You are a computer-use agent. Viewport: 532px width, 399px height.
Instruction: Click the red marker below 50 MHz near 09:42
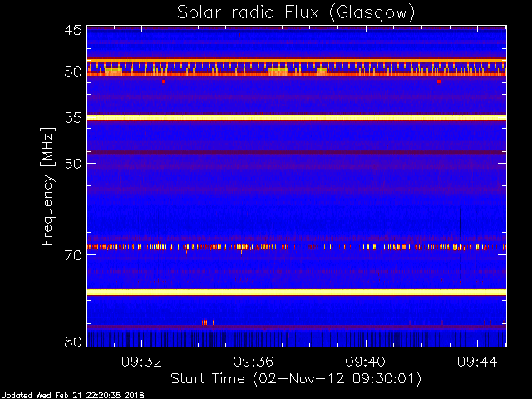pyautogui.click(x=439, y=81)
